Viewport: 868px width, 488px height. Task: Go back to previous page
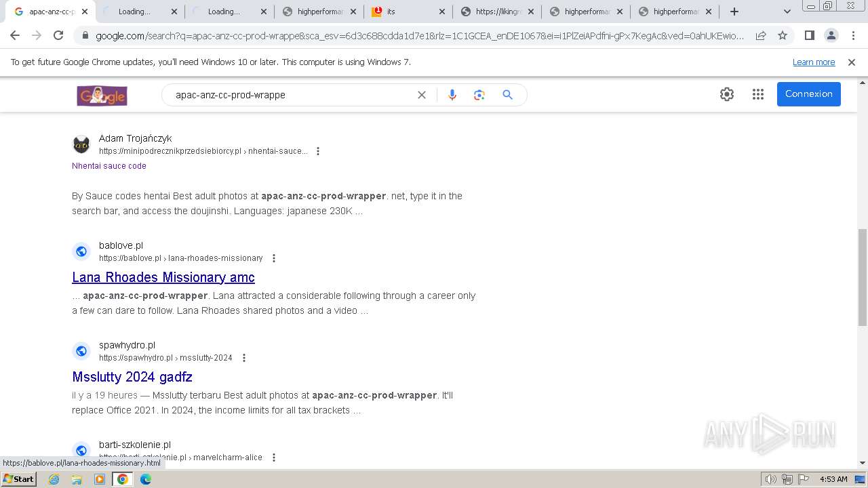pyautogui.click(x=15, y=35)
